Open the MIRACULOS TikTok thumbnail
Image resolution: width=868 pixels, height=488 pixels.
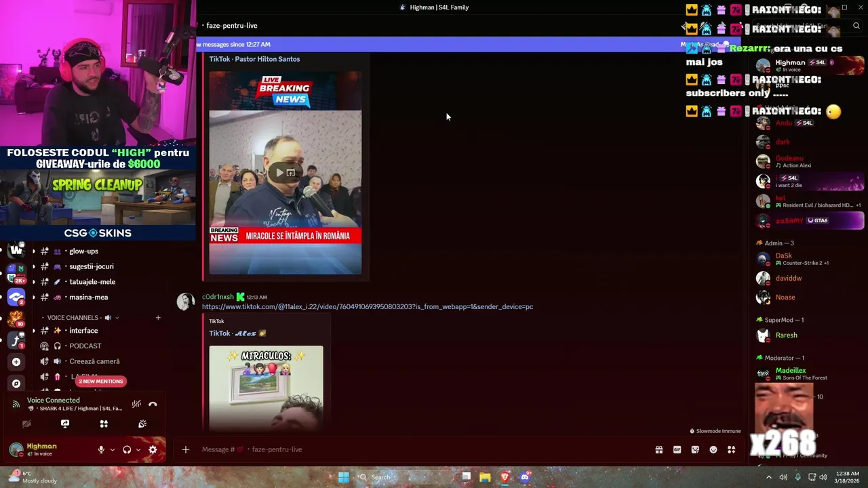pyautogui.click(x=266, y=388)
